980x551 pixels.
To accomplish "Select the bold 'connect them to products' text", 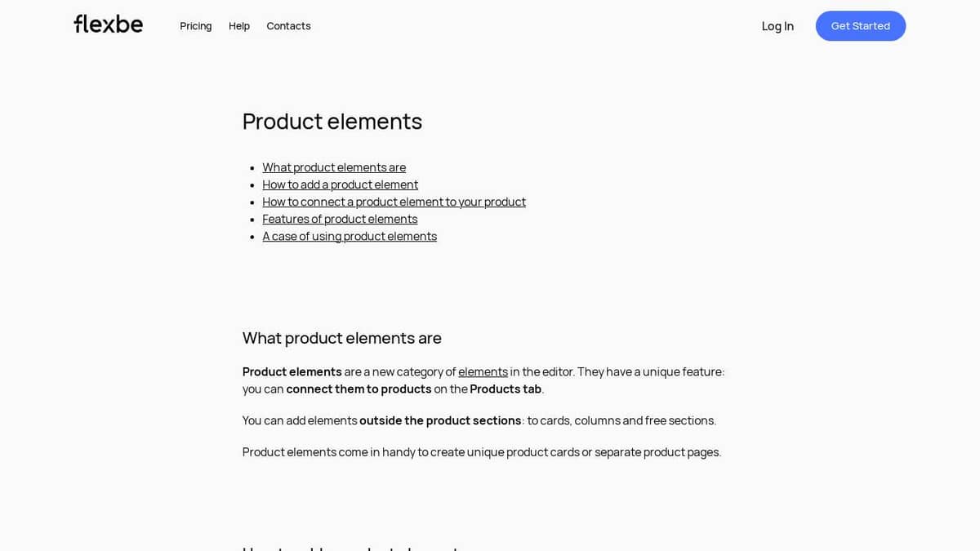I will point(359,389).
